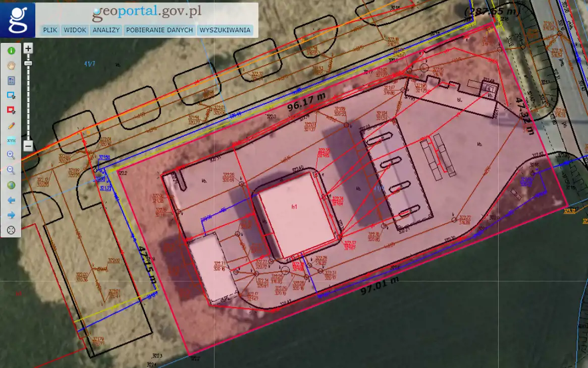Open the POBIERANIE DANYCH menu

coord(159,30)
